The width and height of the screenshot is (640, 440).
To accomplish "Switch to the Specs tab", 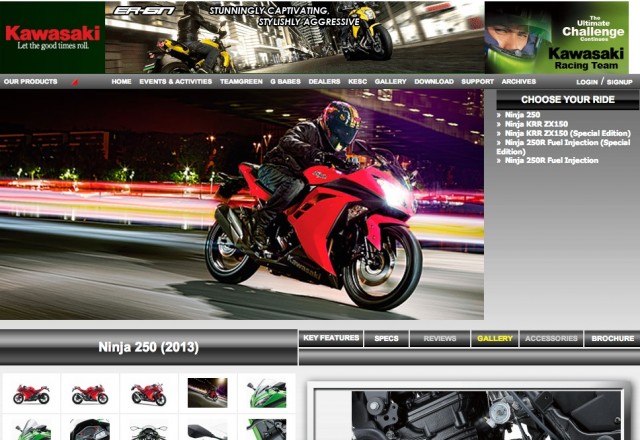I will point(386,338).
